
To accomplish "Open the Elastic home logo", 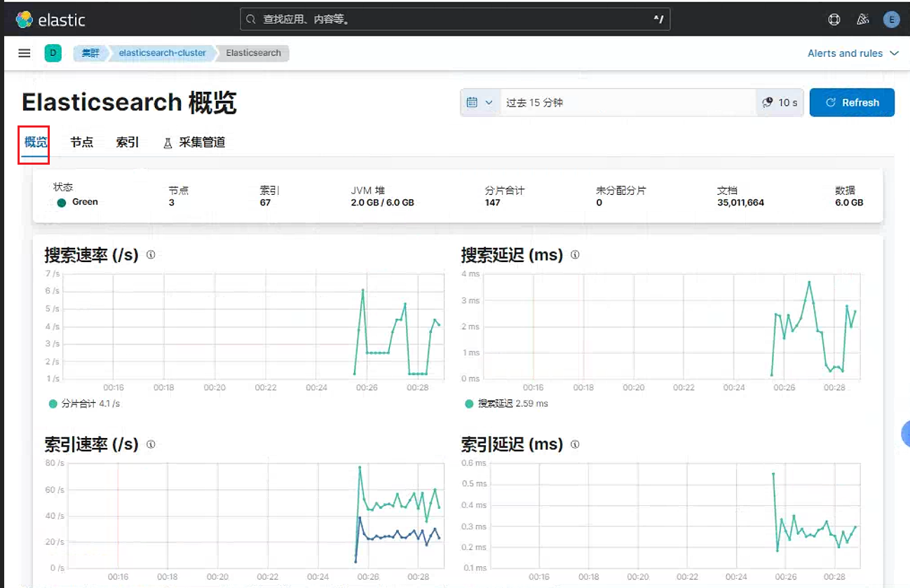I will [x=50, y=20].
